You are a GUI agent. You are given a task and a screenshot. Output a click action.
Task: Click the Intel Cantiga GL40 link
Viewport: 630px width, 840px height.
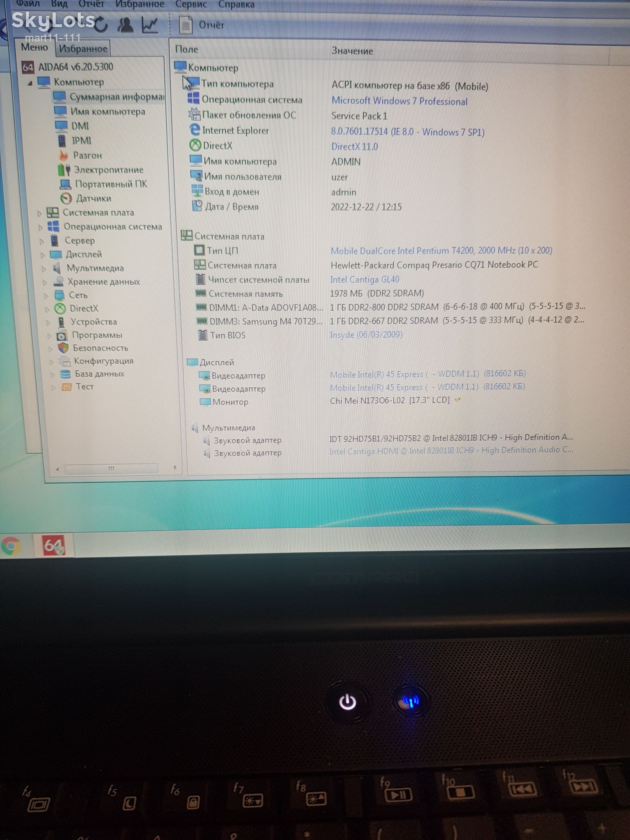pos(364,279)
